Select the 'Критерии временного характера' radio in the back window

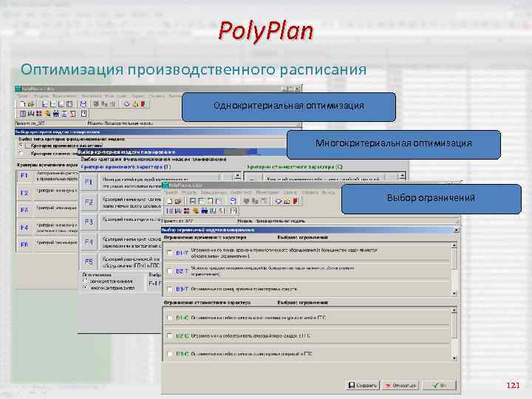21,146
